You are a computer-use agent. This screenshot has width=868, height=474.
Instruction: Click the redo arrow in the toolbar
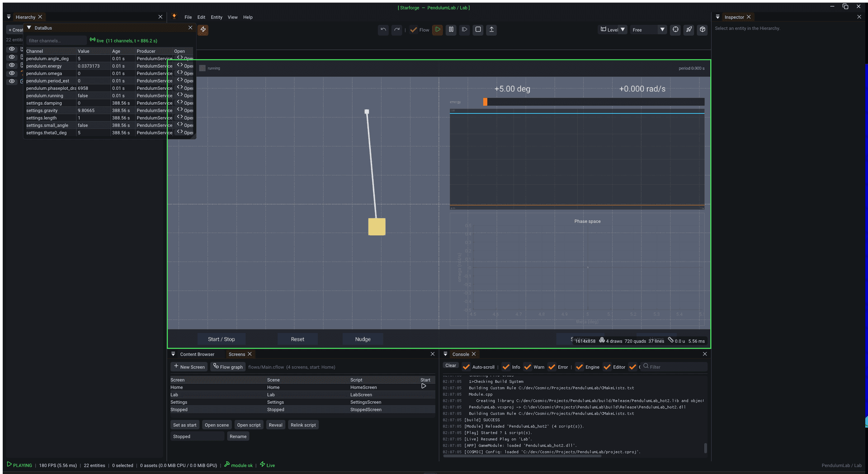397,30
